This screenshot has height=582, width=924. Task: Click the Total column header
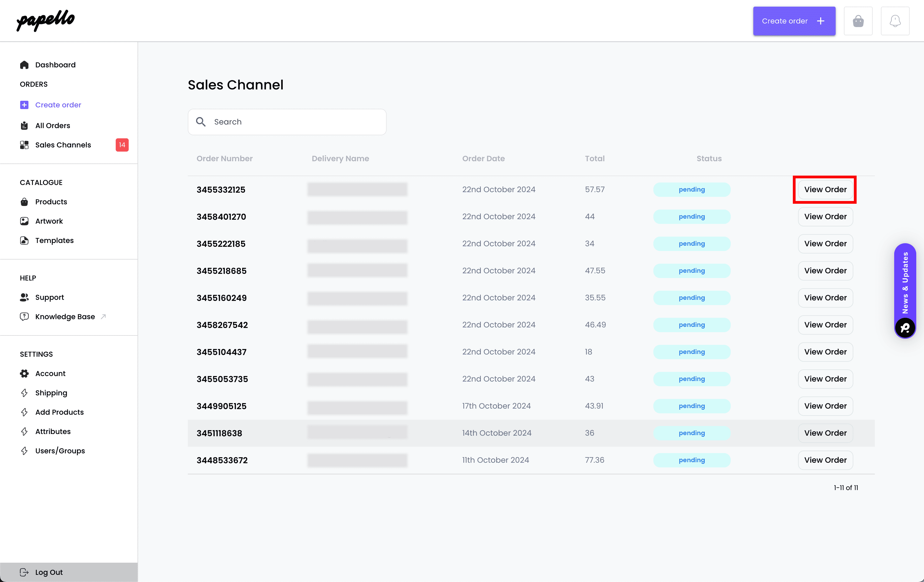tap(594, 158)
